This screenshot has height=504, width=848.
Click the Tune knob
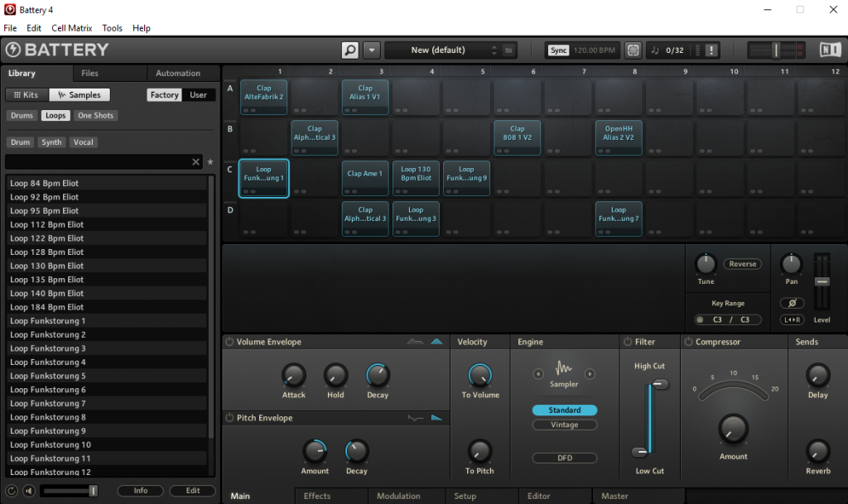click(x=706, y=264)
